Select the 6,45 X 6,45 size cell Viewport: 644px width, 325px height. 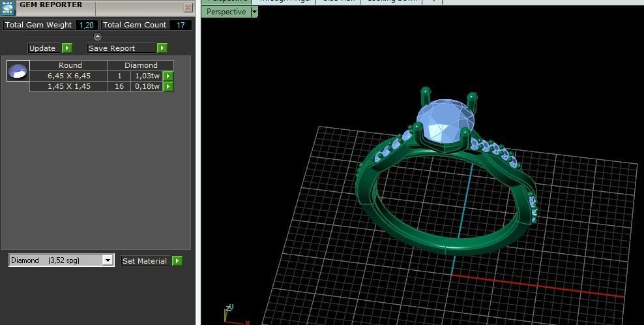click(x=68, y=76)
